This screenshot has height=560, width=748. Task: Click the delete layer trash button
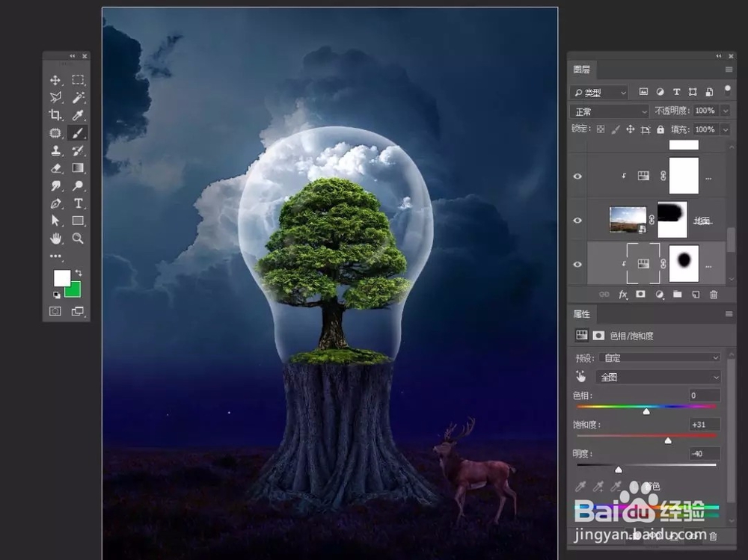714,295
